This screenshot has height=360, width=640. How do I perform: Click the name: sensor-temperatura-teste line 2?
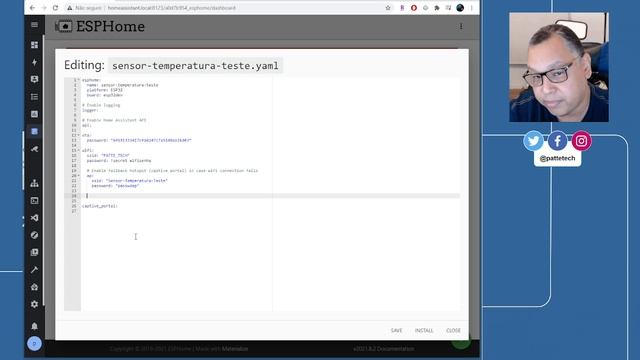pos(122,85)
